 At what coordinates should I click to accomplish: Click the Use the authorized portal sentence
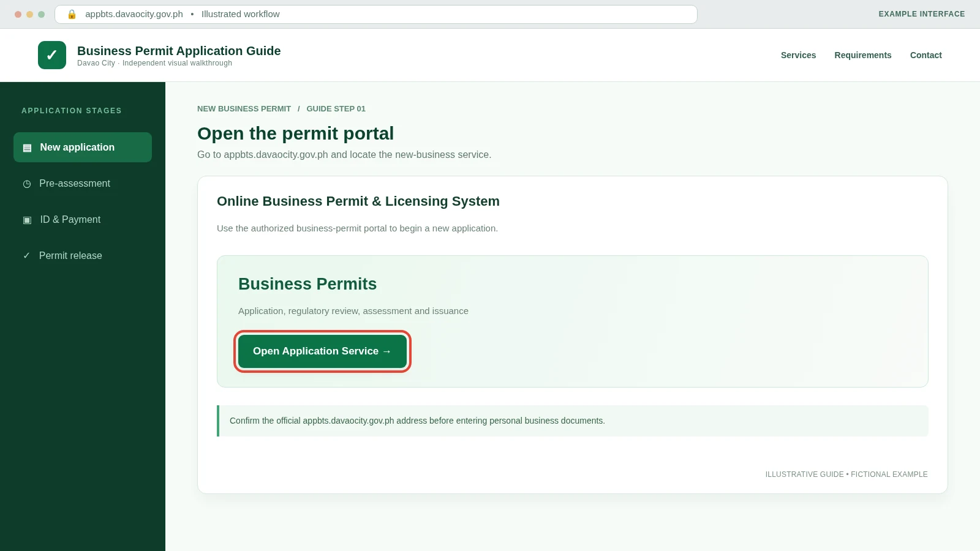(x=357, y=228)
